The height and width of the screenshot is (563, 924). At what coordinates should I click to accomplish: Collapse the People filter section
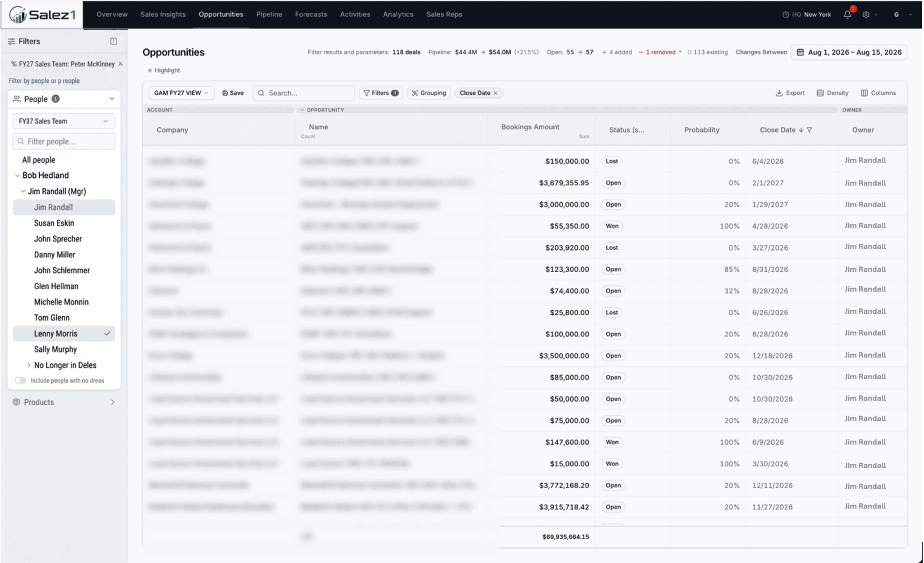[x=112, y=99]
